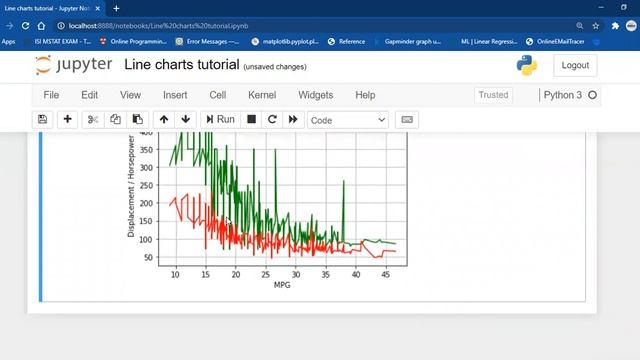Open the browser profile avatar
The width and height of the screenshot is (640, 360).
(x=631, y=26)
